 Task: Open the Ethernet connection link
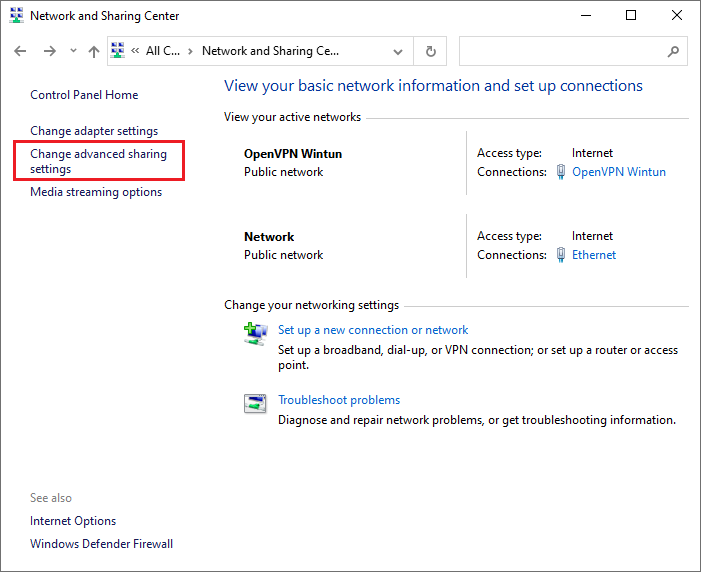coord(594,255)
